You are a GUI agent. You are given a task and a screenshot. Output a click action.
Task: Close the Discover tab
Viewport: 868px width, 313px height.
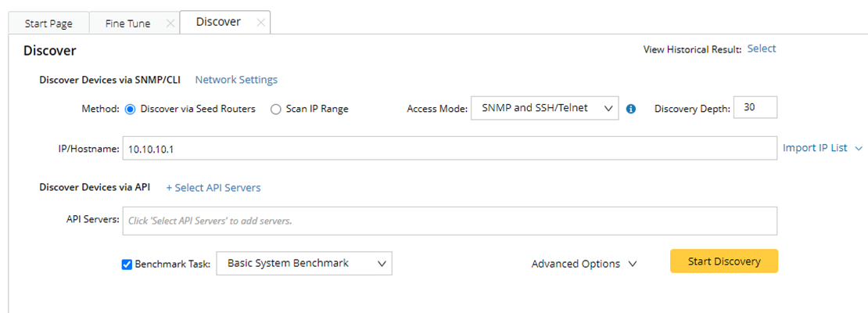(261, 23)
